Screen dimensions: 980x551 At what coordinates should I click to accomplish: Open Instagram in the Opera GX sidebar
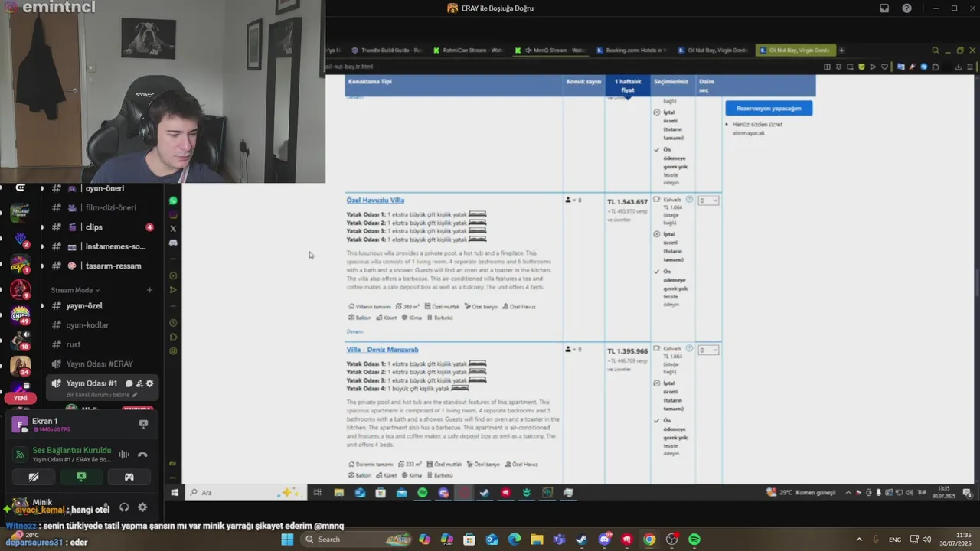click(173, 214)
